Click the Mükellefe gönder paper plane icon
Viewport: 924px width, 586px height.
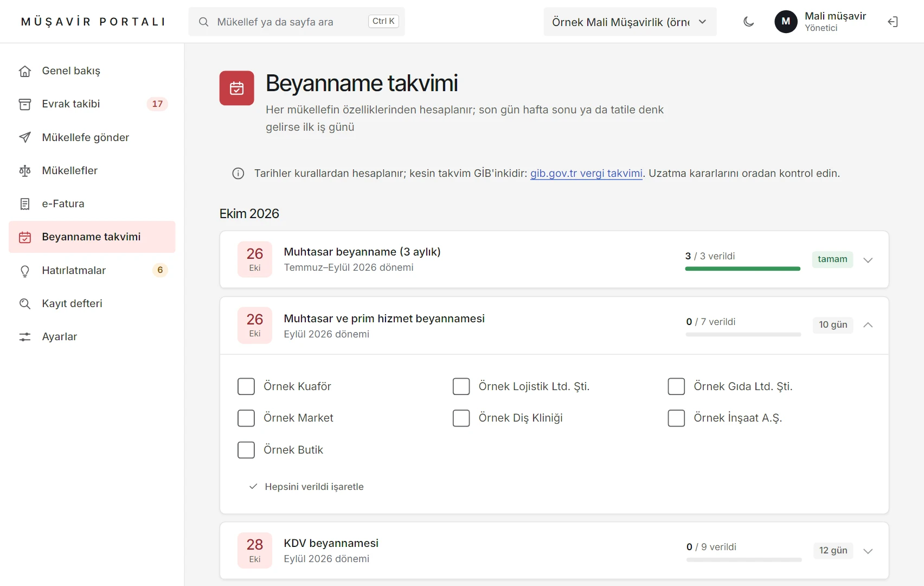[x=25, y=137]
